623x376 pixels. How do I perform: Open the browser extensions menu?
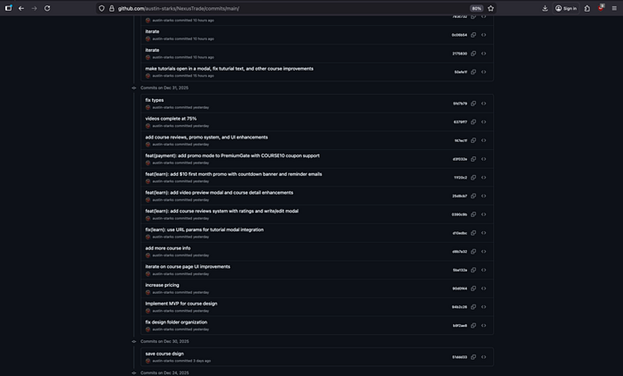587,8
